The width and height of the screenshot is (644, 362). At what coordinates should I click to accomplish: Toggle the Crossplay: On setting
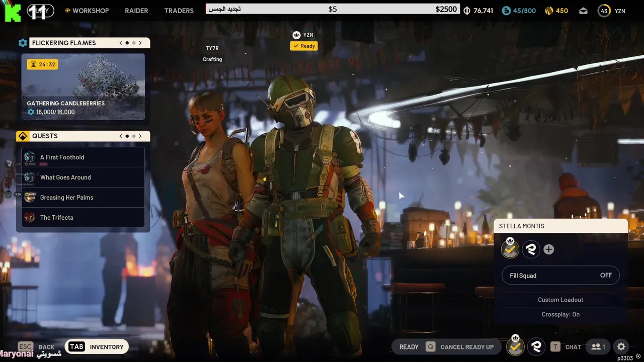click(560, 314)
